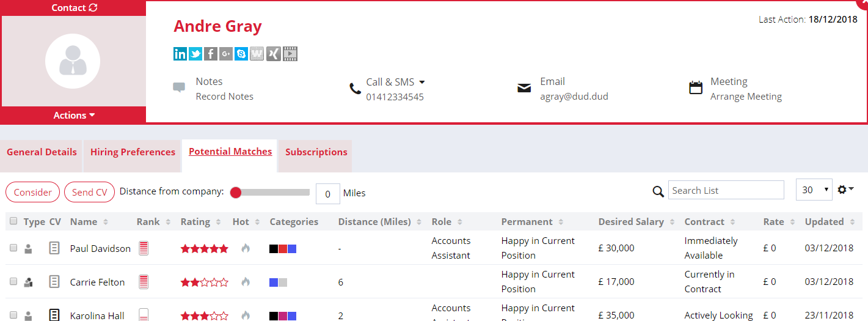Open the Skype icon for Andre Gray
868x321 pixels.
tap(241, 54)
